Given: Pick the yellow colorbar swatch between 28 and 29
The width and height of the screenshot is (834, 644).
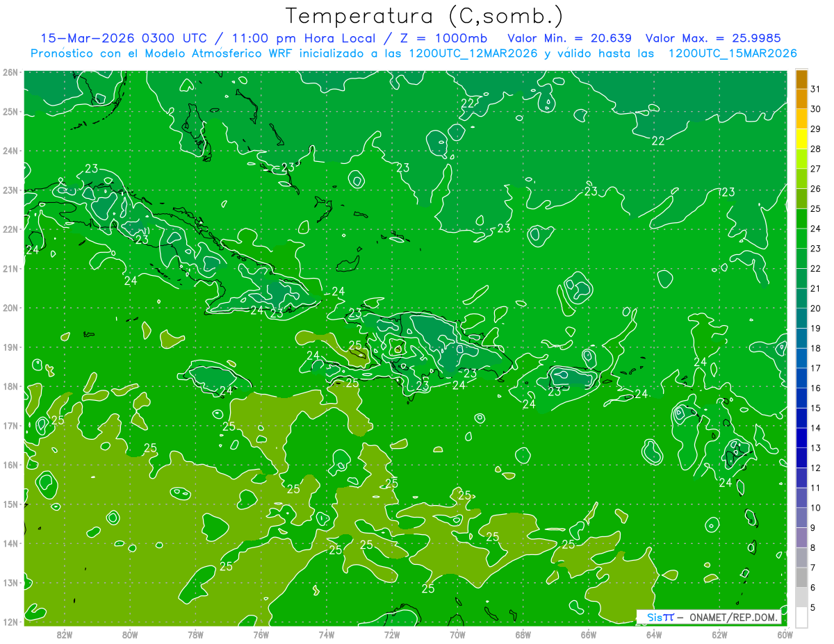Looking at the screenshot, I should (801, 138).
